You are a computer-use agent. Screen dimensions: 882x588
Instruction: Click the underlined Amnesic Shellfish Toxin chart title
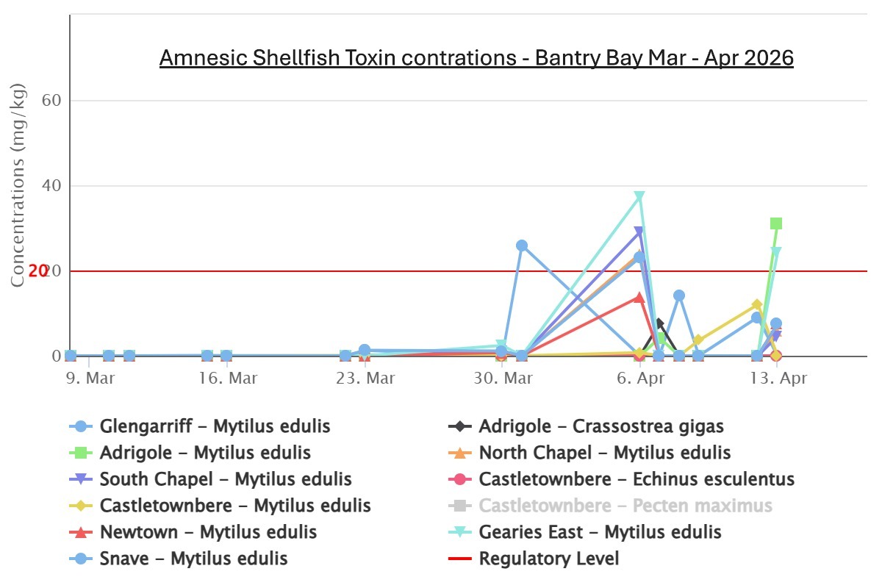pyautogui.click(x=476, y=58)
